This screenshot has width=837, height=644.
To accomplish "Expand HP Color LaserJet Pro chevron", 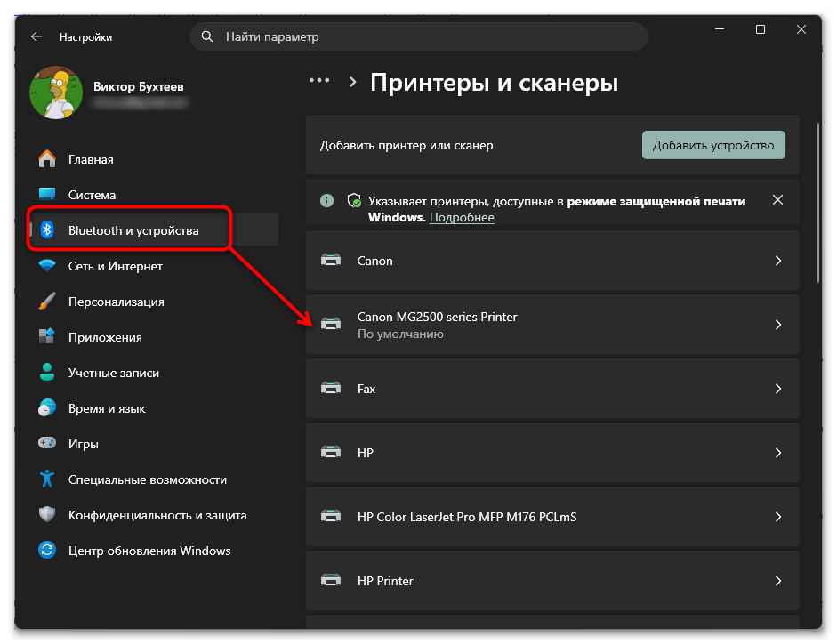I will tap(777, 517).
